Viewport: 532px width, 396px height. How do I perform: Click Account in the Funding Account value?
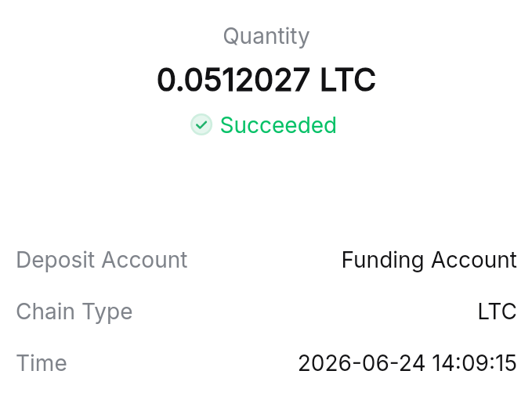474,260
